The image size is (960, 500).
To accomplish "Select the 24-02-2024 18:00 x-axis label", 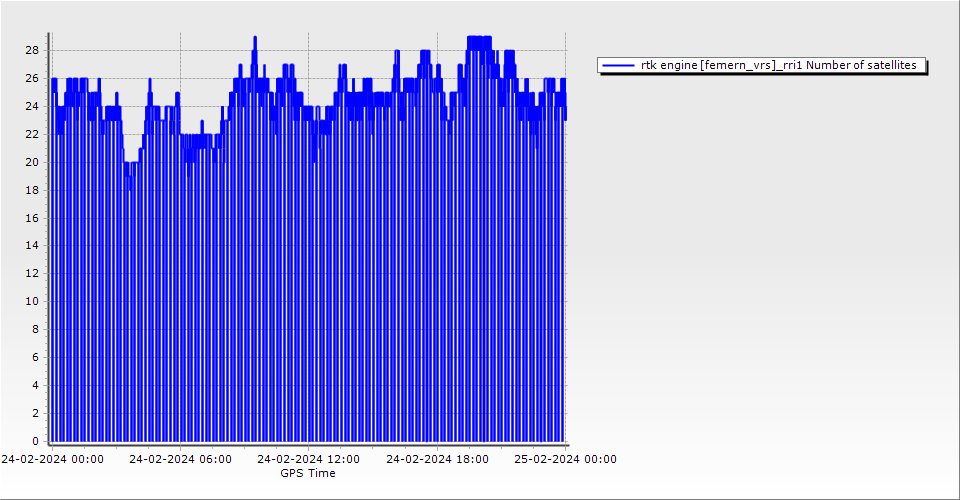I will (x=437, y=459).
